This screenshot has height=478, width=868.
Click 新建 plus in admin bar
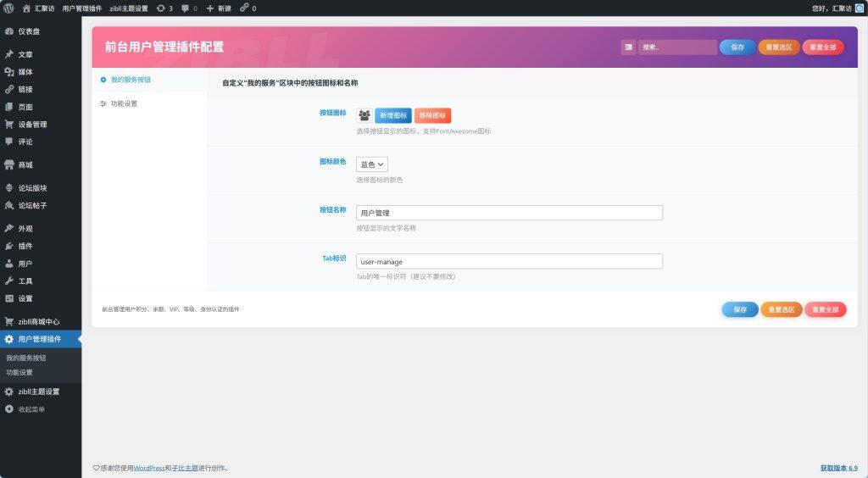point(219,8)
